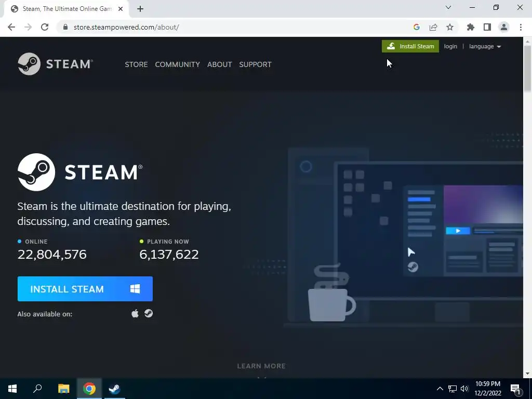Open the COMMUNITY menu item
Screen dimensions: 532x399
click(x=178, y=64)
